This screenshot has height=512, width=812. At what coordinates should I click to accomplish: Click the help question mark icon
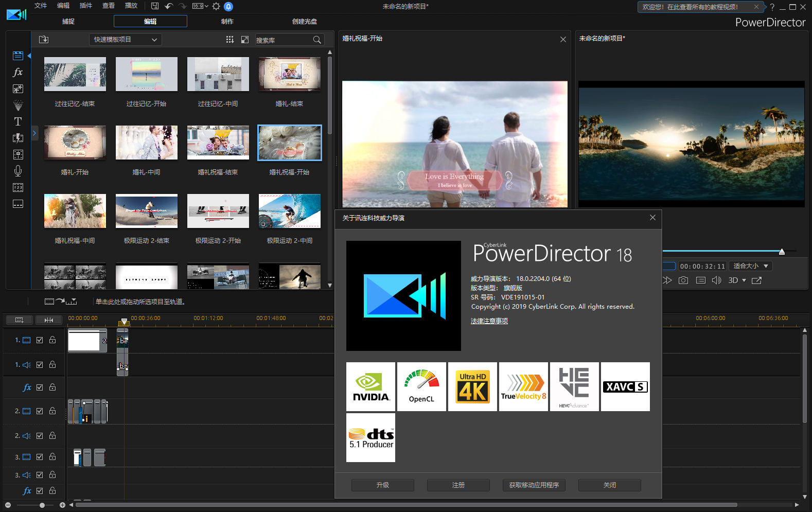(772, 7)
